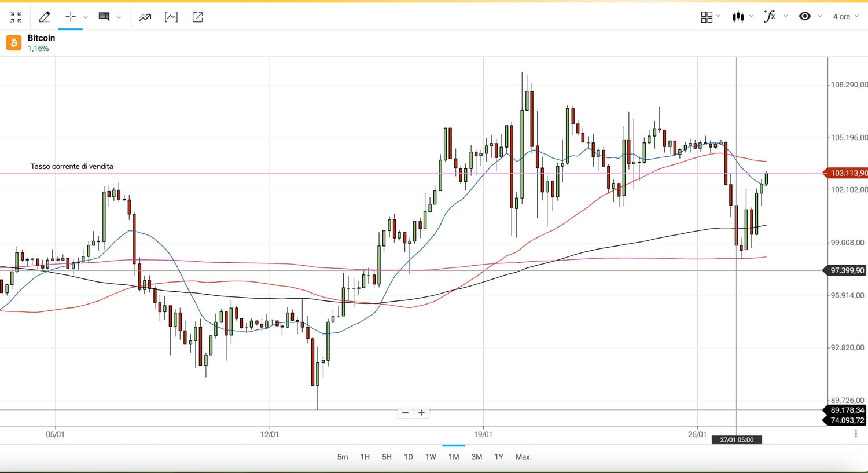
Task: Toggle visibility with the eye icon
Action: (804, 16)
